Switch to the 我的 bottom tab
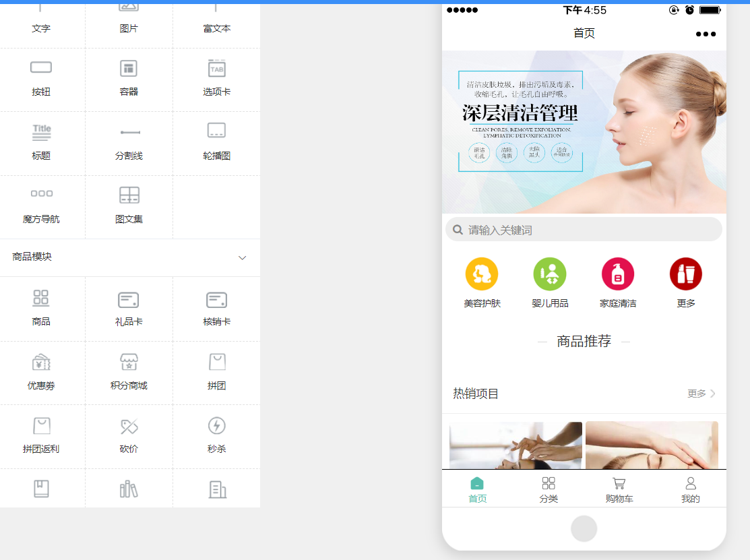Viewport: 750px width, 560px height. 690,490
